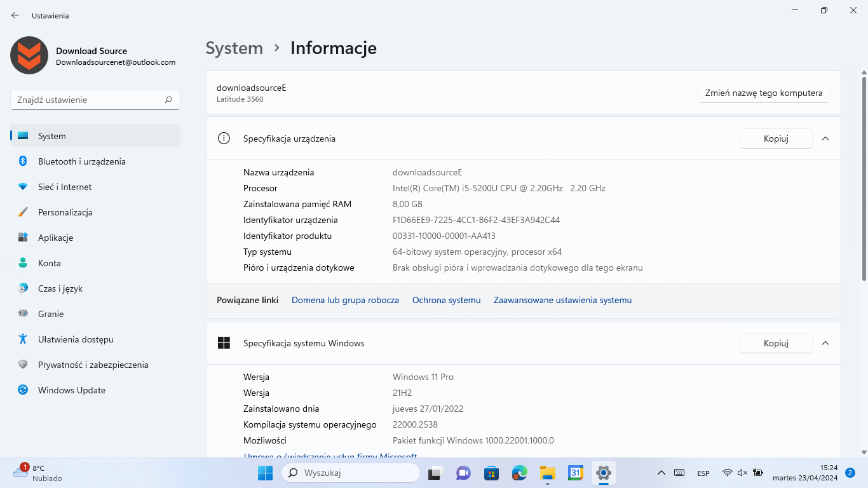Click the taskbar Wyszukaj search box
The image size is (868, 488).
351,473
